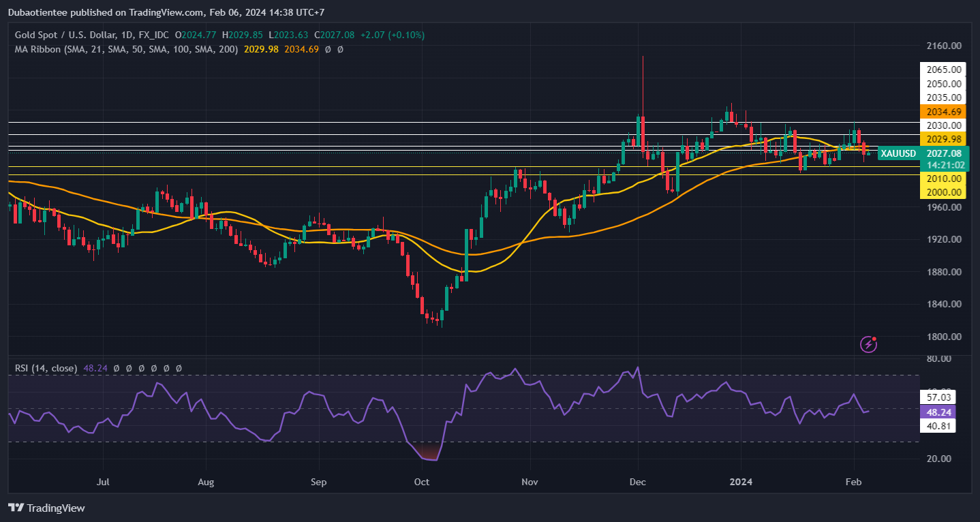Click the green 2027.08 last price label
980x522 pixels.
pos(943,153)
